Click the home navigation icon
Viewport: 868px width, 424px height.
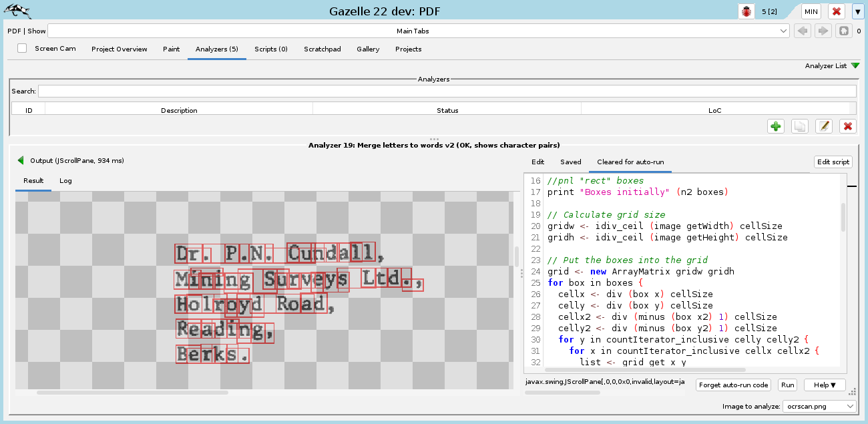click(x=844, y=31)
